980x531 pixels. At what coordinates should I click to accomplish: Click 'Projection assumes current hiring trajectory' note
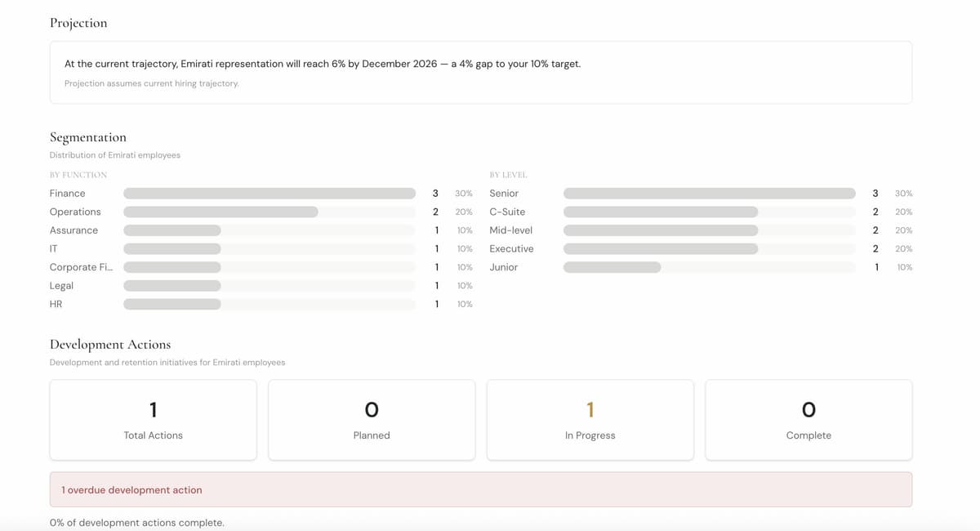coord(152,83)
